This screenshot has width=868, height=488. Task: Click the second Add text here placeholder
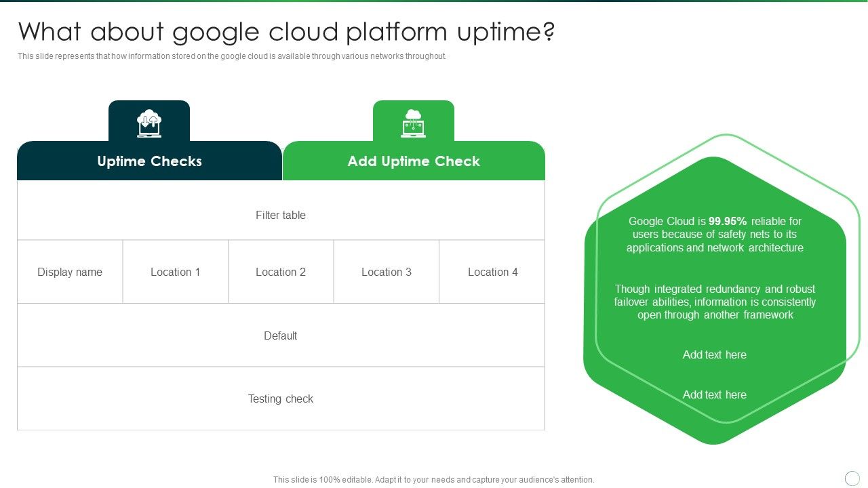pyautogui.click(x=715, y=394)
